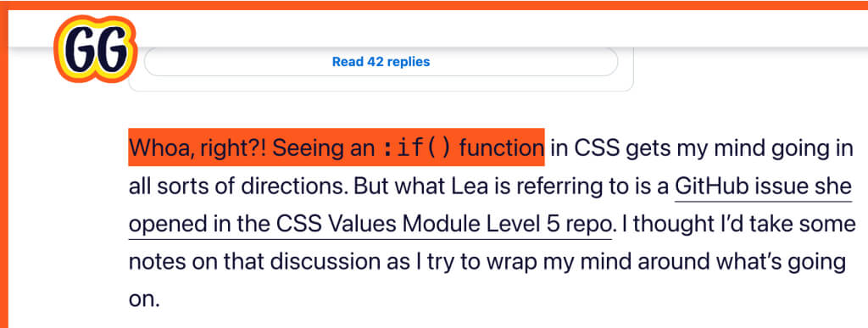Click the embedded post card's bottom border
Image resolution: width=868 pixels, height=328 pixels.
click(381, 91)
